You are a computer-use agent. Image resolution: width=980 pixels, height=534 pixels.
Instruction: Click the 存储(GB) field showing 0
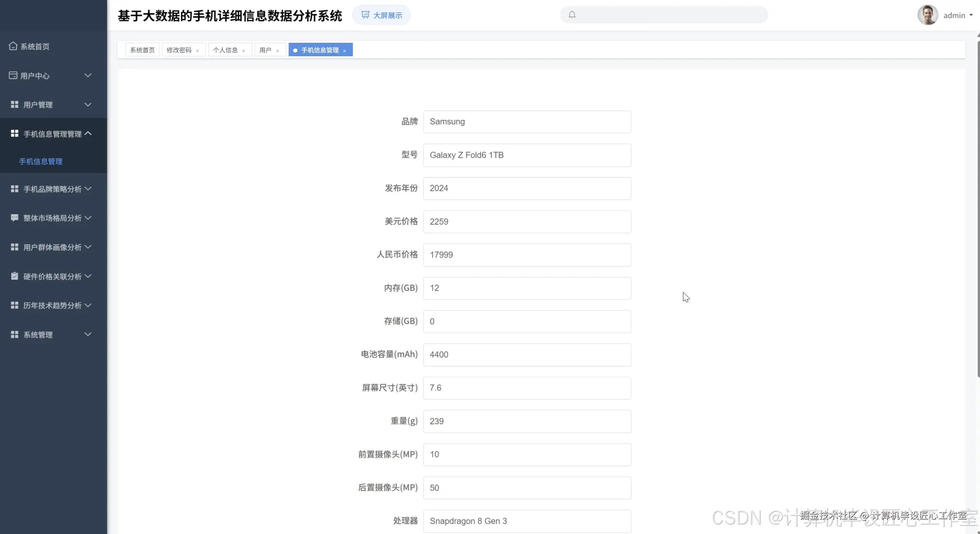[527, 322]
